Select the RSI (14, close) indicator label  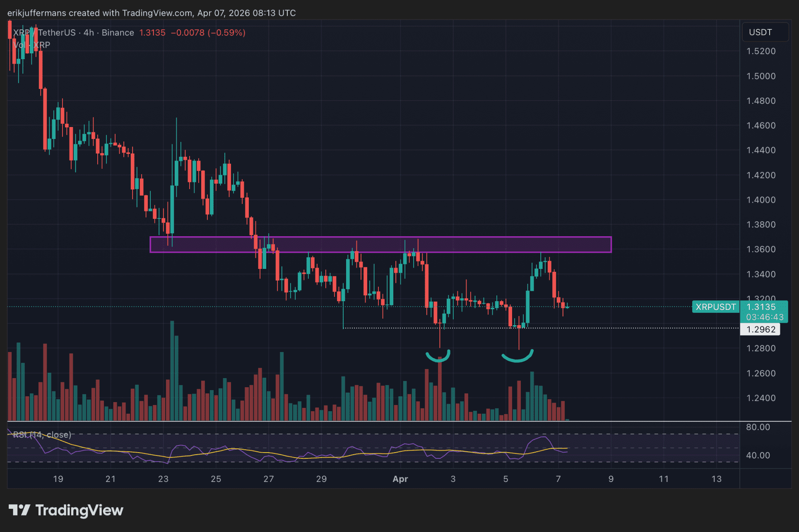[x=42, y=435]
